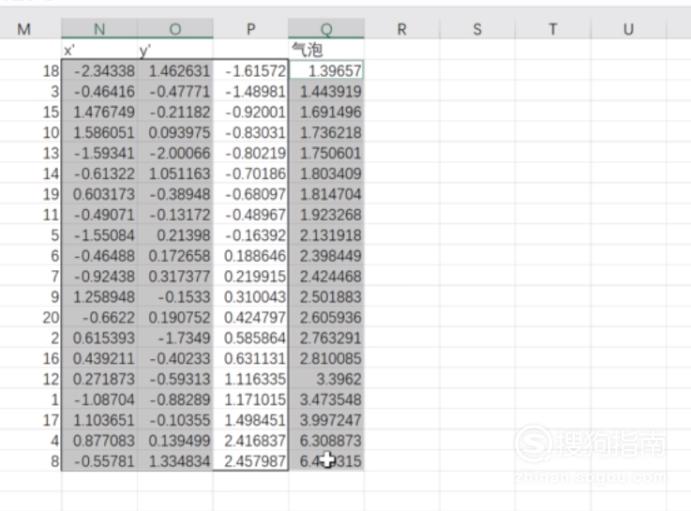Click cell containing 1.803409
This screenshot has height=511, width=691.
point(327,173)
